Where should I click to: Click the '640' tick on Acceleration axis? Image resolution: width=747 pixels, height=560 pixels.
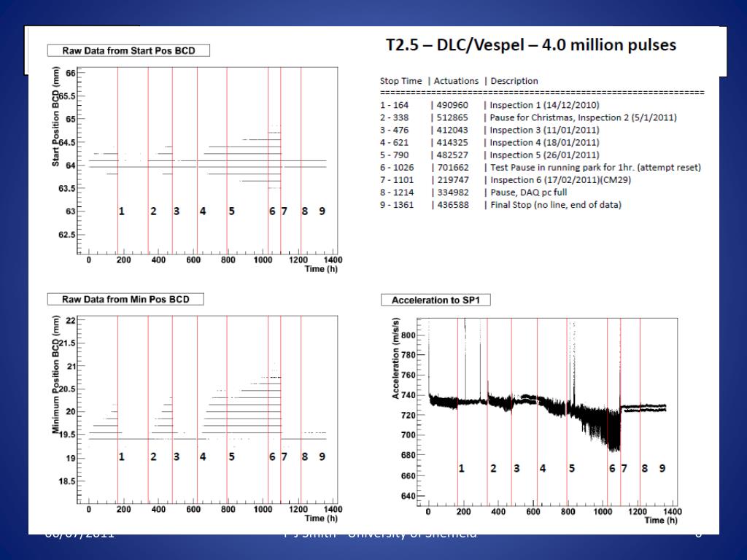409,496
